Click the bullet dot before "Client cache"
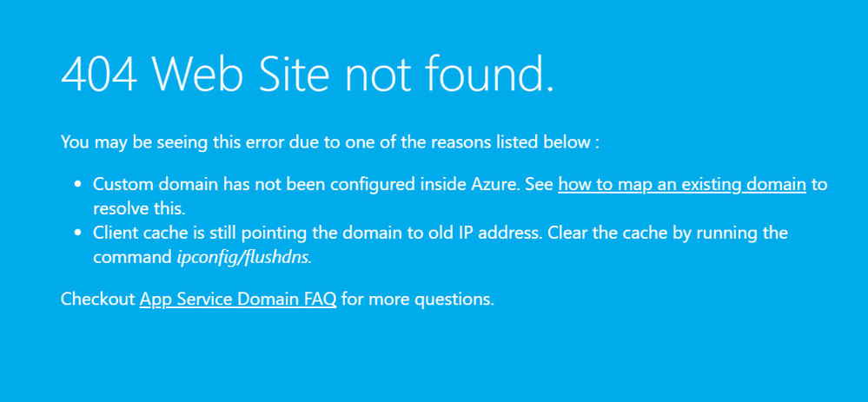Screen dimensions: 868x402 pos(77,233)
